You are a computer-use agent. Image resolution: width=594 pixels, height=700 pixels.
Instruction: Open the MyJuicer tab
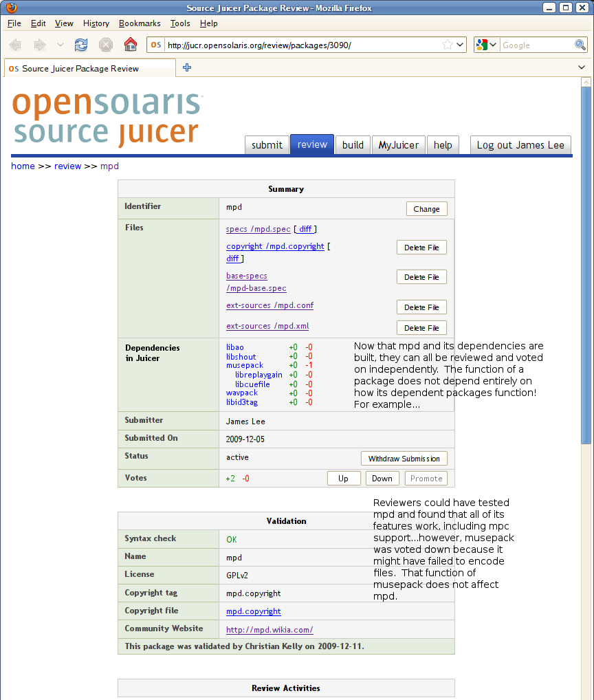click(398, 144)
